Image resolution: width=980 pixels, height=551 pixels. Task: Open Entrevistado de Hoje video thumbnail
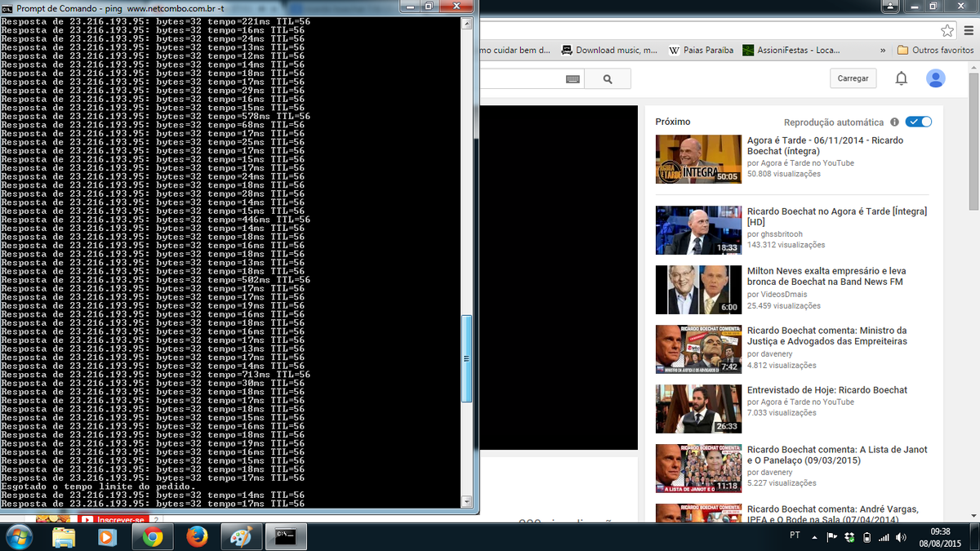coord(698,409)
